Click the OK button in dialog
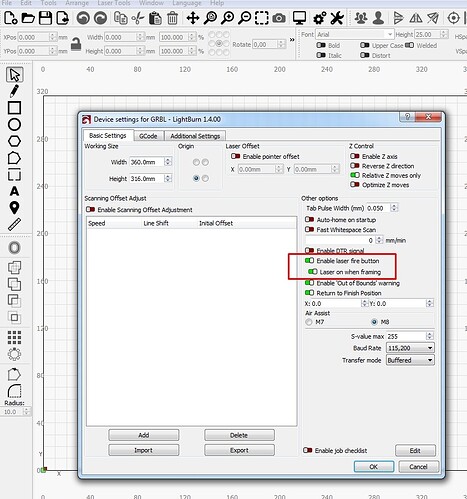 [x=374, y=467]
